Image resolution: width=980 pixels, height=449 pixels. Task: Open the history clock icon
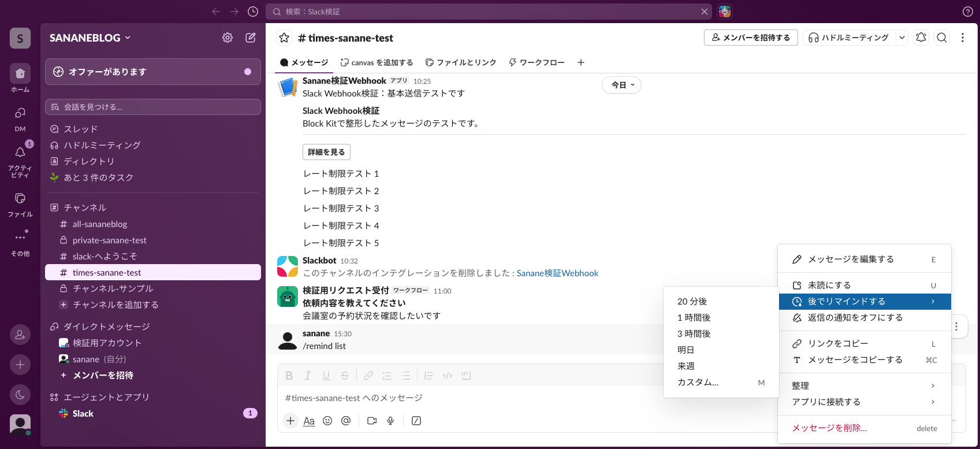click(x=253, y=12)
